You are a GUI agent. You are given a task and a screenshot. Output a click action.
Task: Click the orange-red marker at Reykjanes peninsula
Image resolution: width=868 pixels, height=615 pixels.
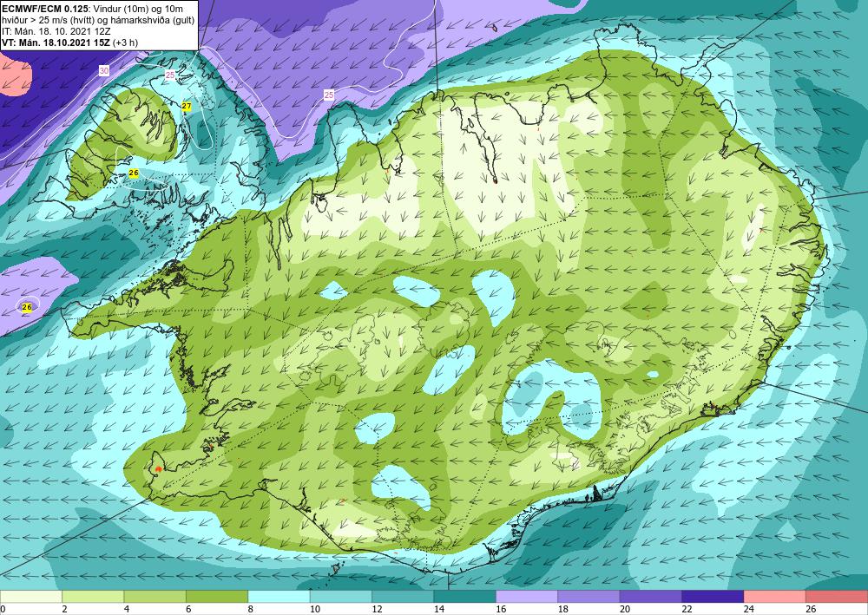click(158, 469)
